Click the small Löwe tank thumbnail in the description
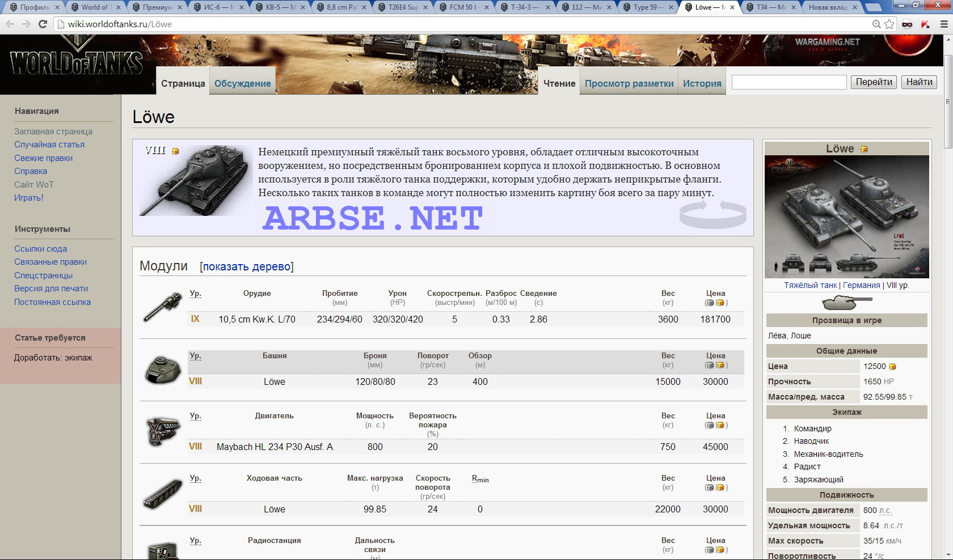The height and width of the screenshot is (560, 953). 195,181
